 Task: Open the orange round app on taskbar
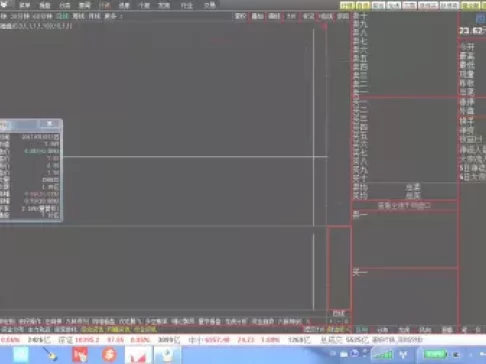pos(109,354)
